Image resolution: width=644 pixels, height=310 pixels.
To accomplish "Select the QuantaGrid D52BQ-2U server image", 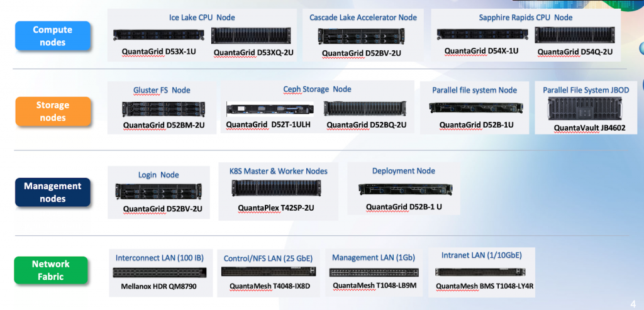I will click(365, 109).
